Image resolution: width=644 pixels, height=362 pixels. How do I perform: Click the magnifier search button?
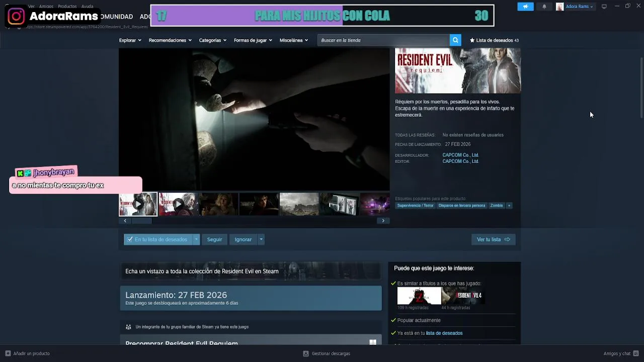pos(455,40)
